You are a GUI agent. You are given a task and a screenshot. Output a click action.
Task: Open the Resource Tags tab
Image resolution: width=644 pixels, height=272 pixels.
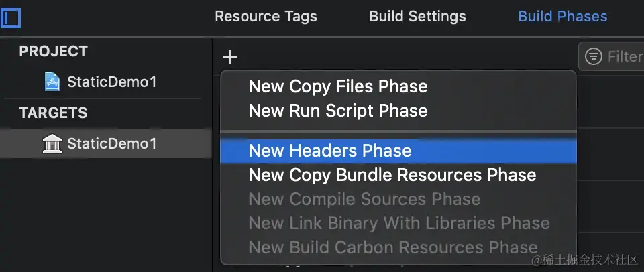pyautogui.click(x=266, y=16)
